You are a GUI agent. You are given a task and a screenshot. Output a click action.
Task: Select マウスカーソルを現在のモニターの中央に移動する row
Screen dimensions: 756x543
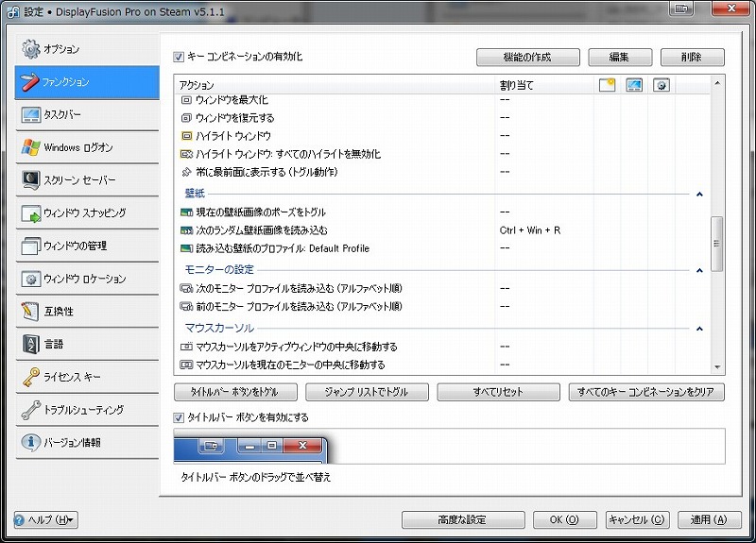[x=441, y=365]
